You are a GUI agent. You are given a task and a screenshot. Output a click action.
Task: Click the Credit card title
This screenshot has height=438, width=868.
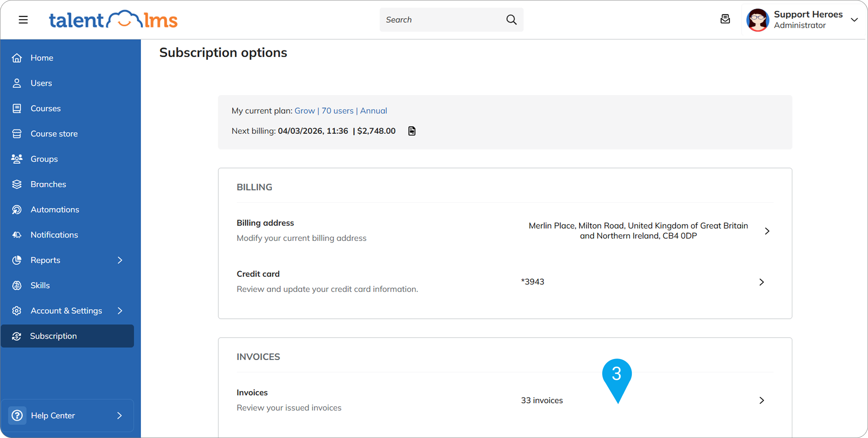tap(258, 274)
